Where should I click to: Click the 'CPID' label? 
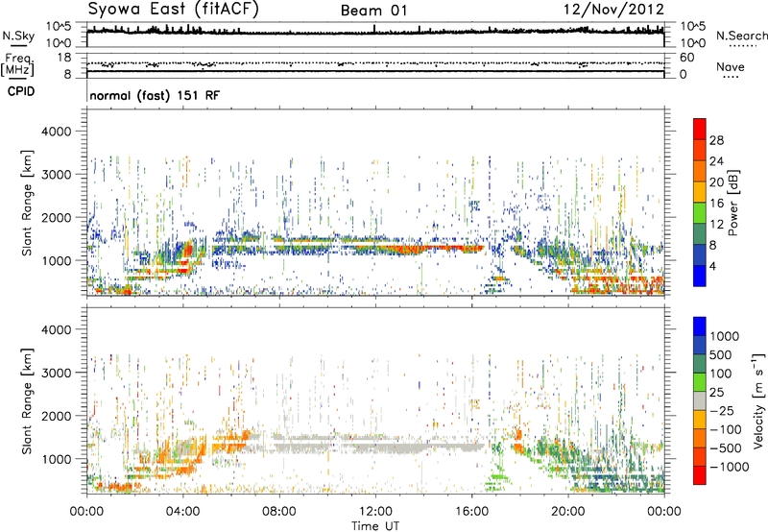(x=21, y=91)
